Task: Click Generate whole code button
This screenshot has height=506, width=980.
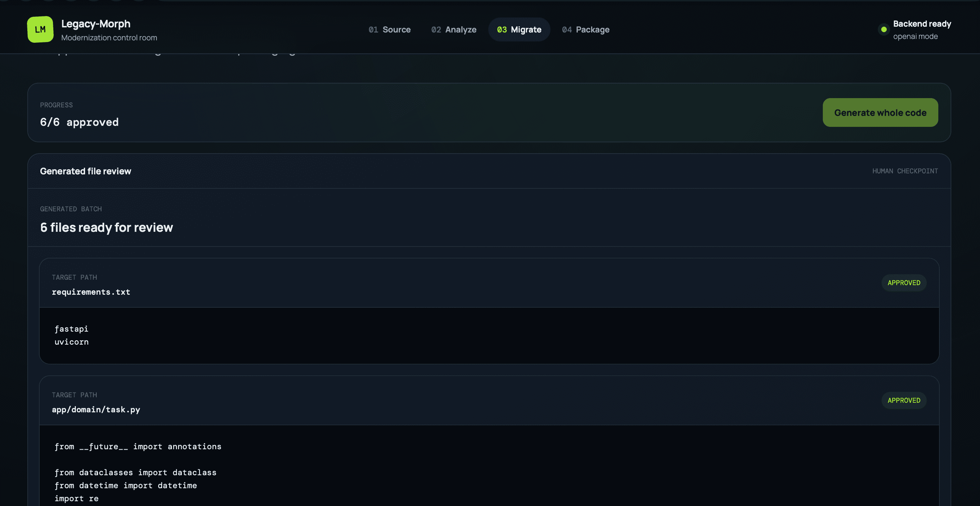Action: point(880,113)
